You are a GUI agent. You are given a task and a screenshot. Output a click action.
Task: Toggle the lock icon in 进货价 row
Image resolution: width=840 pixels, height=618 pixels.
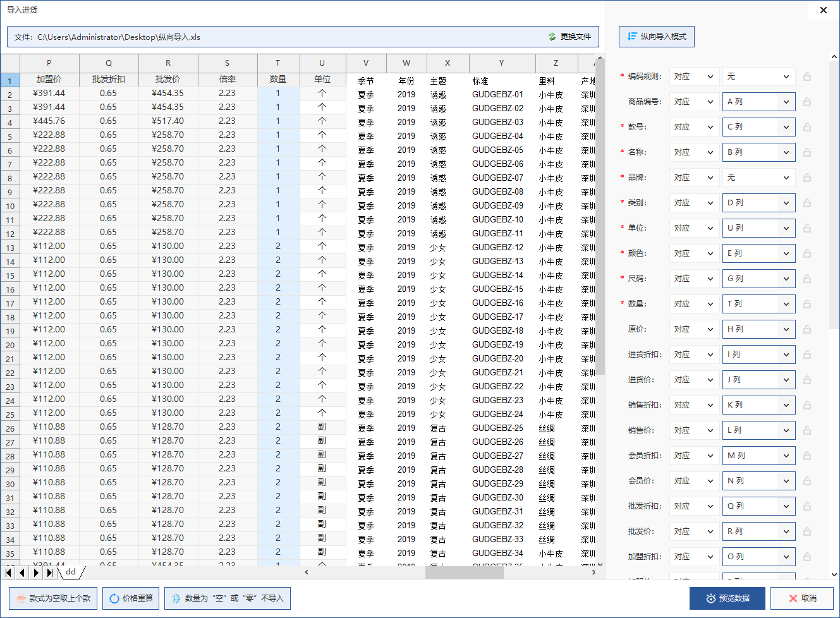pos(807,380)
